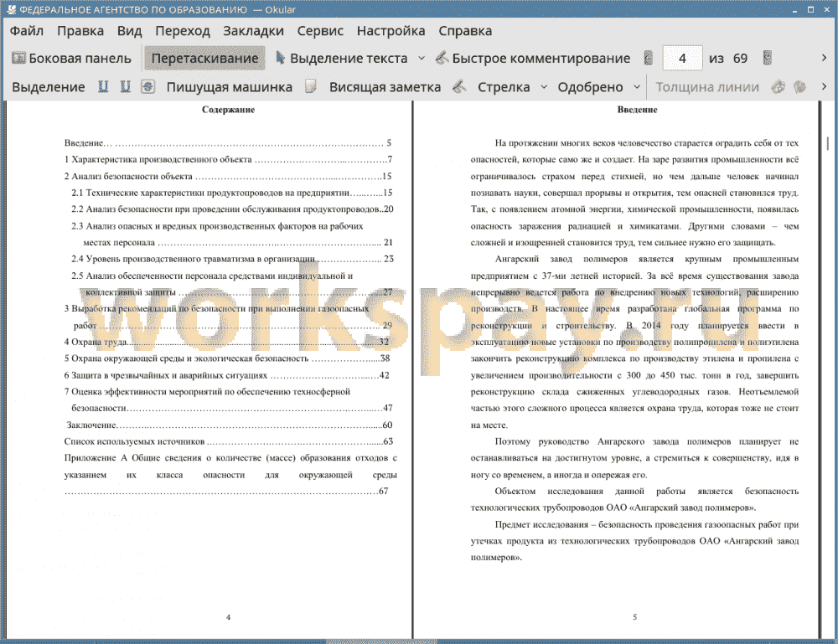Click contents entry 'Заключение'
Screen dimensions: 838x644
tap(230, 425)
